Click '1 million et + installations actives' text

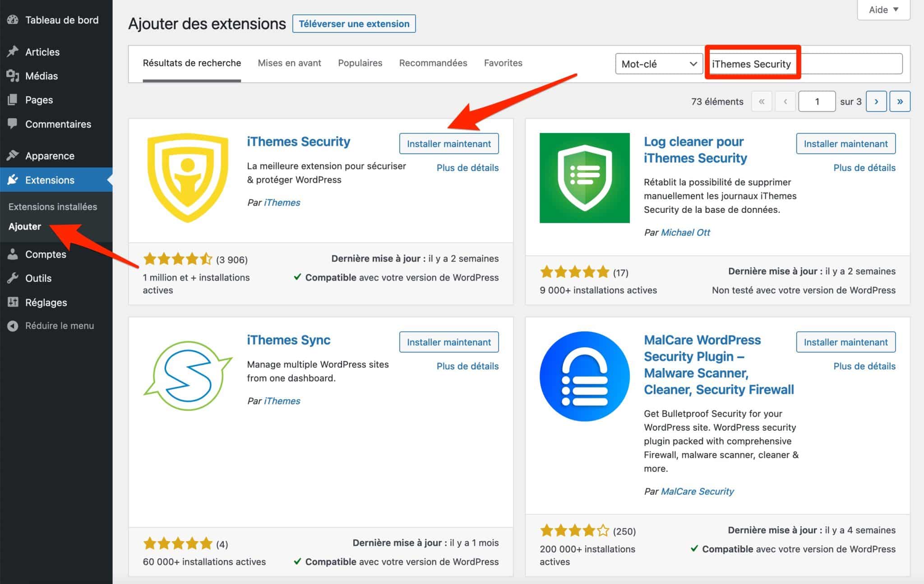pos(196,284)
